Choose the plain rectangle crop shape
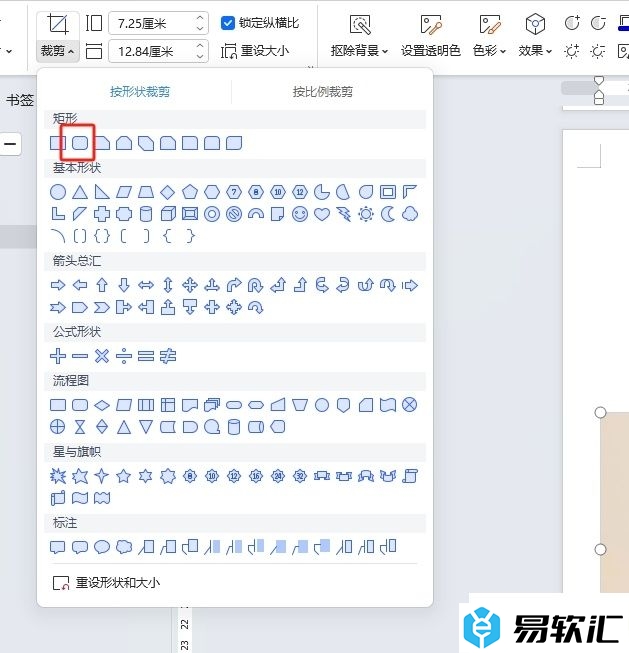This screenshot has height=653, width=629. pos(57,143)
